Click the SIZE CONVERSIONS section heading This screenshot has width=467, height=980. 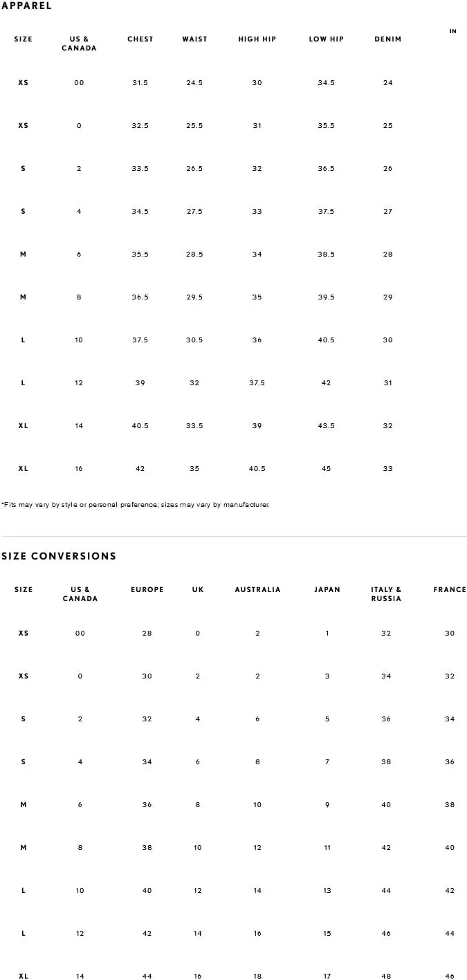click(59, 556)
